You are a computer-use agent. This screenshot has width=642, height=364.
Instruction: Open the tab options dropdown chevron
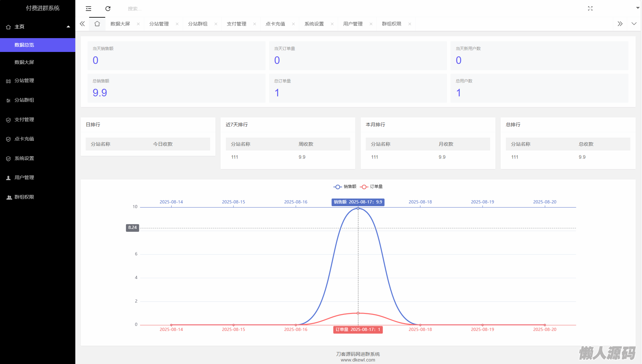[634, 24]
